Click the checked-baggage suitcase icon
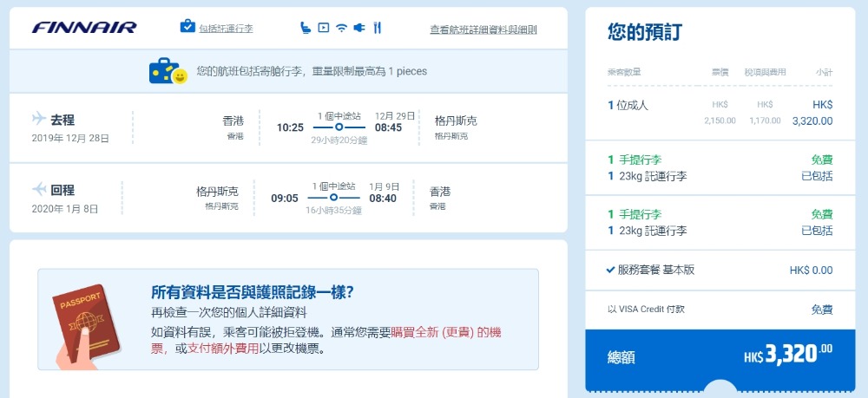 (187, 26)
